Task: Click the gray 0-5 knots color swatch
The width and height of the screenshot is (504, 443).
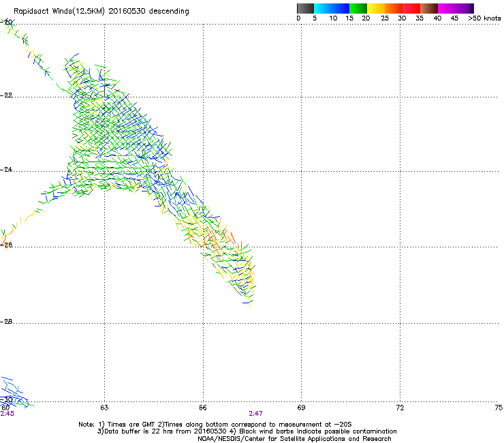Action: [x=305, y=8]
